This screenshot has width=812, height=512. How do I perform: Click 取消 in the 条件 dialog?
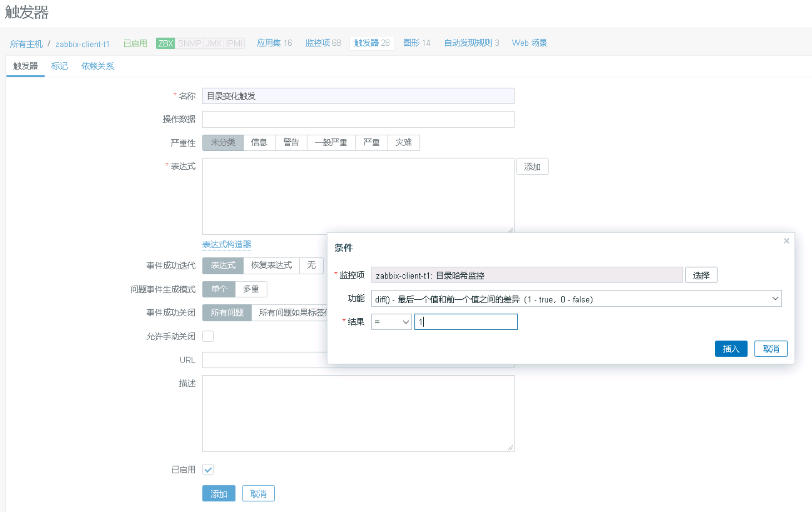point(771,349)
